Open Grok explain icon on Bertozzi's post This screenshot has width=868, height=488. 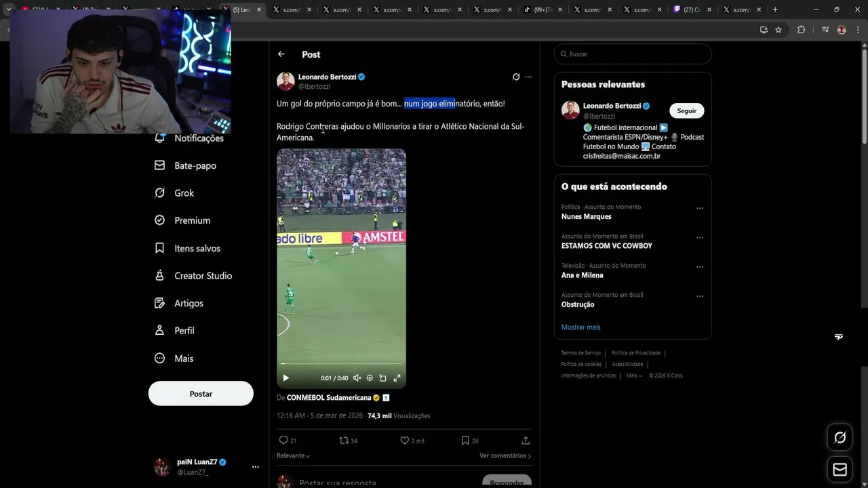coord(516,77)
